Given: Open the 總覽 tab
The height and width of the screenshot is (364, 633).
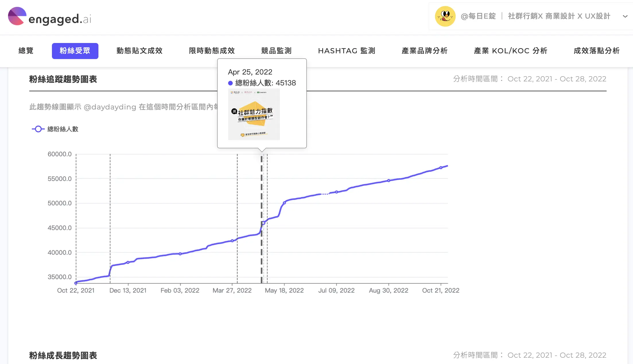Looking at the screenshot, I should (26, 51).
